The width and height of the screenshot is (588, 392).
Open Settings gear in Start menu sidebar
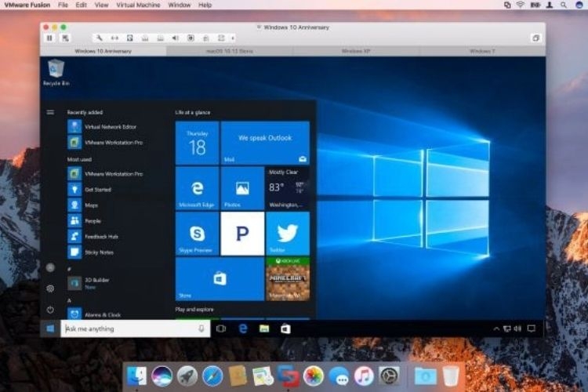point(50,289)
